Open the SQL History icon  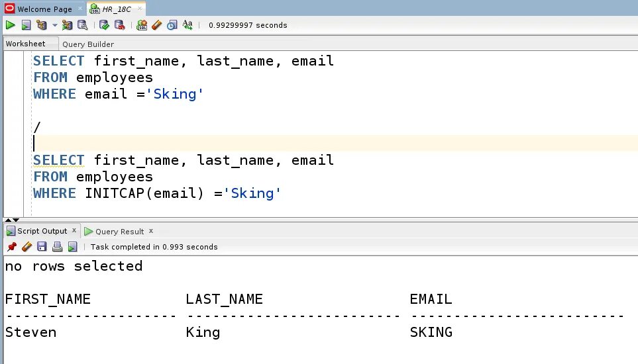point(172,25)
